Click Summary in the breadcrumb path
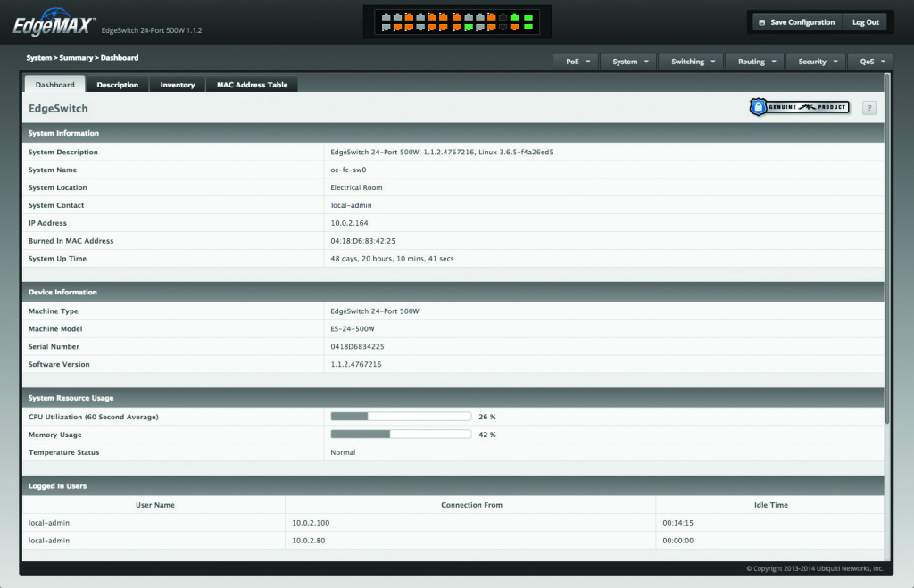Image resolution: width=914 pixels, height=588 pixels. (76, 58)
